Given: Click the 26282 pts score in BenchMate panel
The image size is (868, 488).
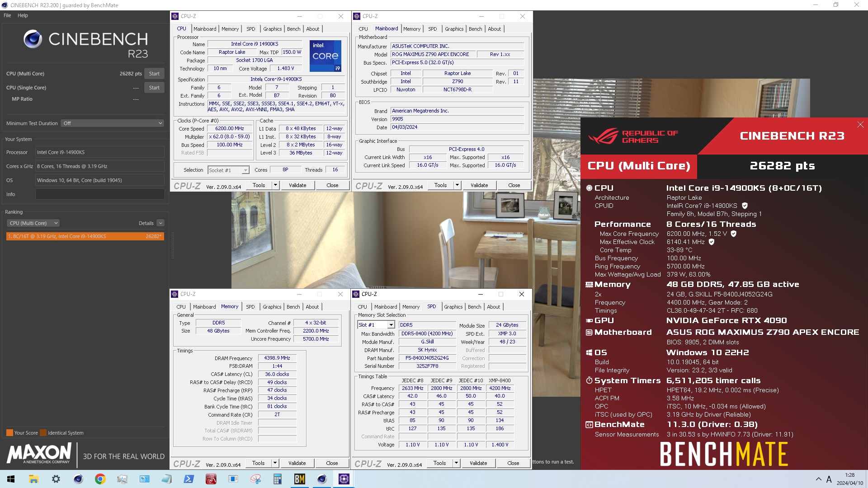Looking at the screenshot, I should pyautogui.click(x=782, y=166).
